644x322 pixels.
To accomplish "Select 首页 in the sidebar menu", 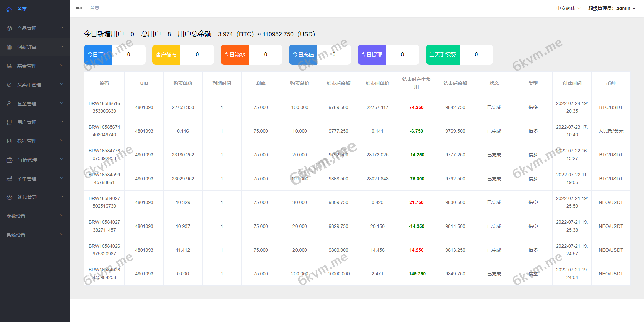I will pyautogui.click(x=22, y=10).
